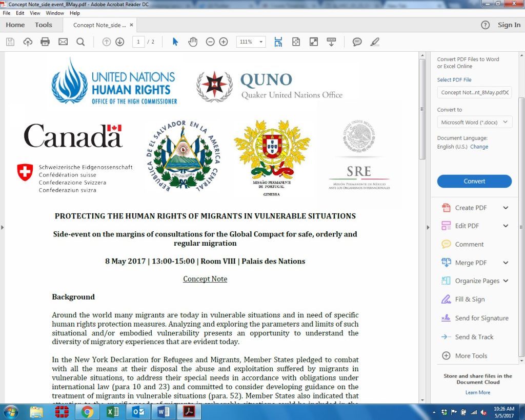The image size is (525, 420).
Task: Open the Find search tool
Action: pos(79,42)
